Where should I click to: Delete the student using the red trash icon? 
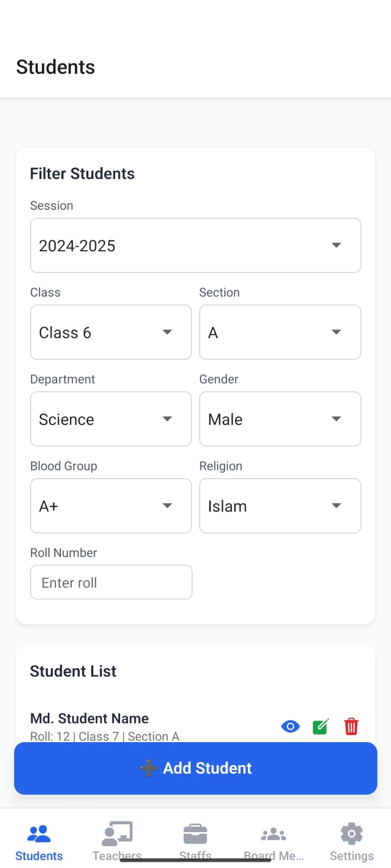coord(351,726)
